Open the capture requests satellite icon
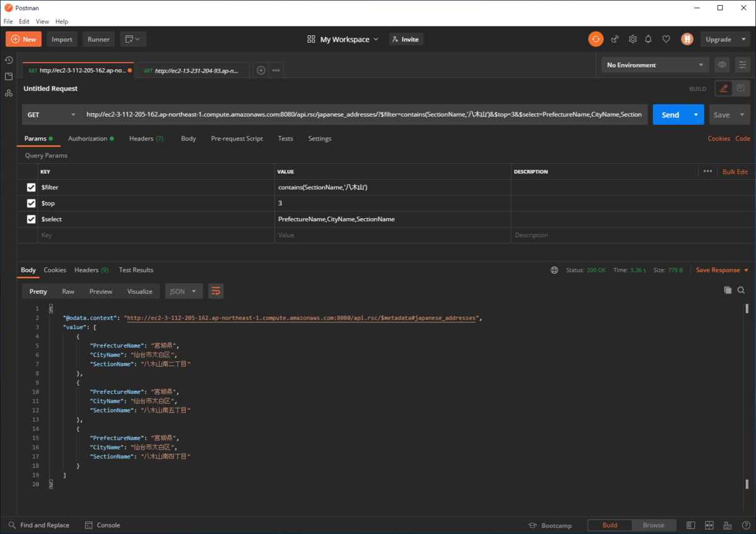756x534 pixels. [615, 39]
